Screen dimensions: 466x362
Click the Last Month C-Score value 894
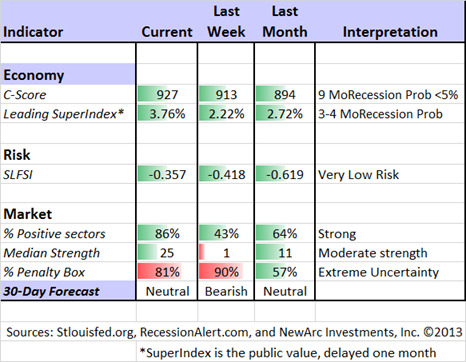(x=285, y=95)
